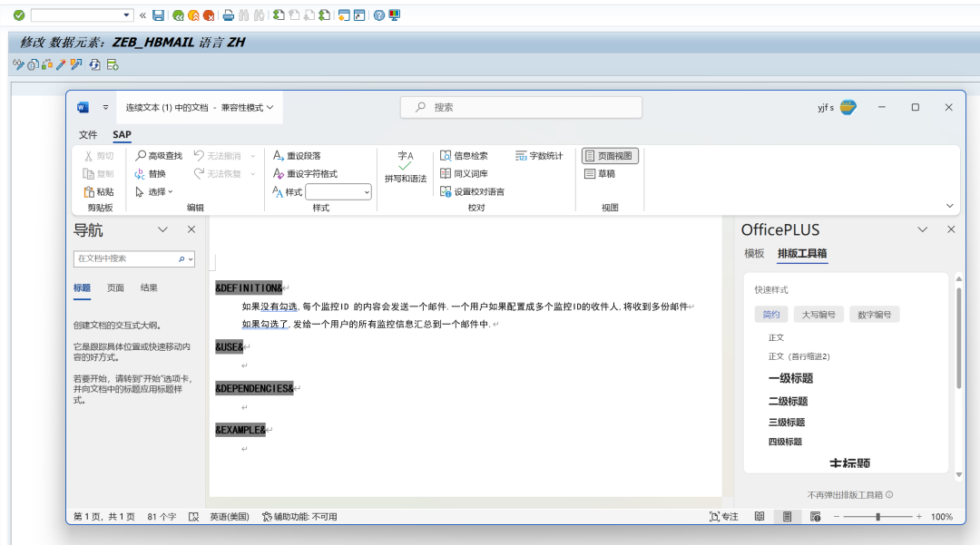
Task: Click the SAP save diskette icon
Action: 158,15
